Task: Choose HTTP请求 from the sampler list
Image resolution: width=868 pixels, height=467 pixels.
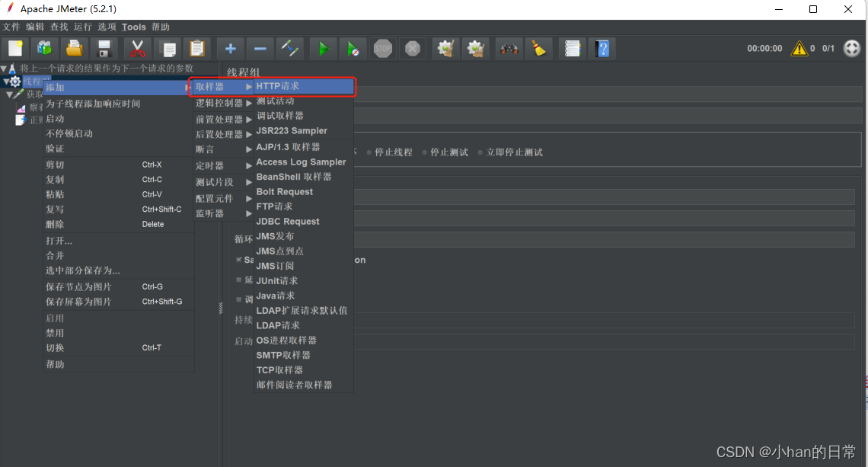Action: 304,86
